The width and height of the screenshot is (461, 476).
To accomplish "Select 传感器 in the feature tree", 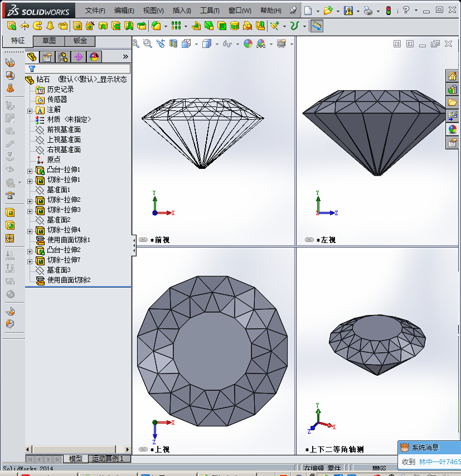I will 57,100.
